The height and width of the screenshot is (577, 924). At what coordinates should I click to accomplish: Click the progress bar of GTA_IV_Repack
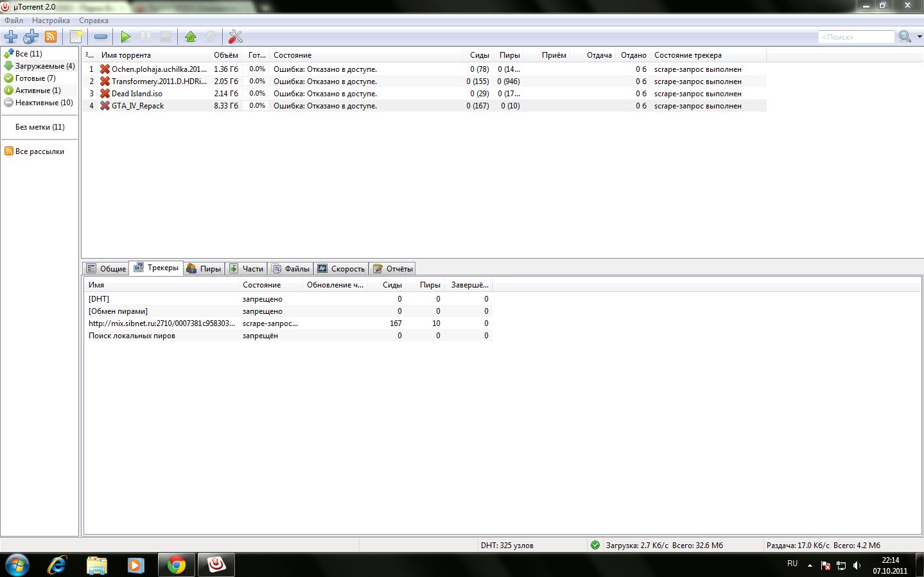point(257,106)
